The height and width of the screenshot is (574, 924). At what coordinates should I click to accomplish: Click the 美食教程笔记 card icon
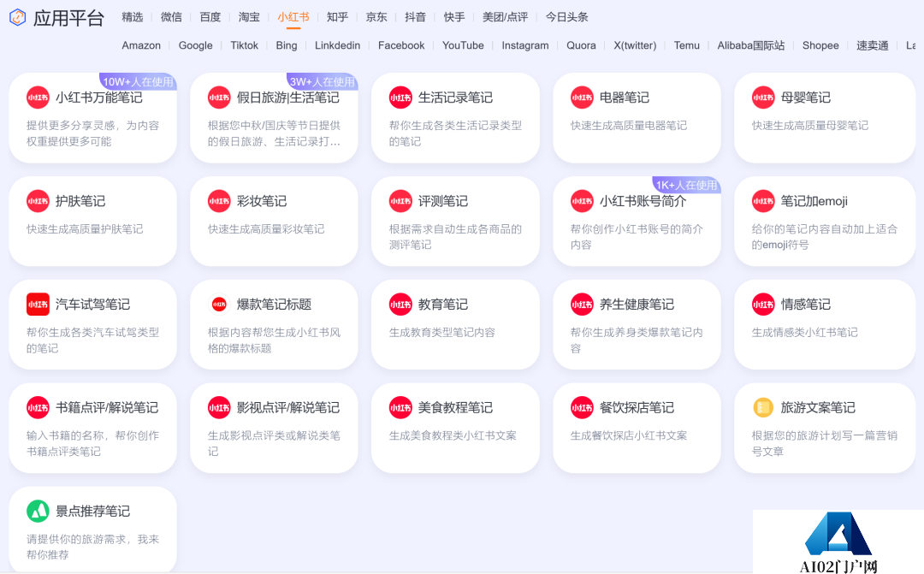click(x=400, y=408)
